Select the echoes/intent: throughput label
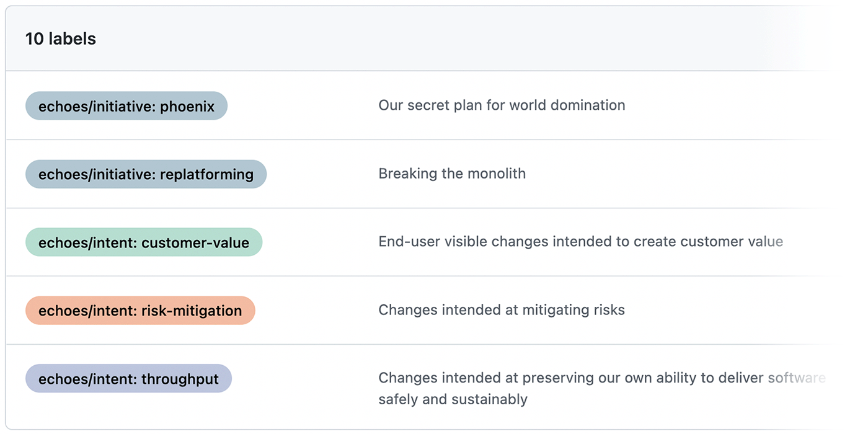The width and height of the screenshot is (868, 434). click(128, 379)
